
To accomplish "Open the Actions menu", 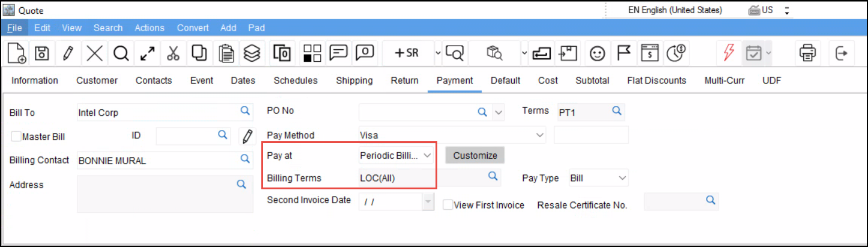I will 150,28.
